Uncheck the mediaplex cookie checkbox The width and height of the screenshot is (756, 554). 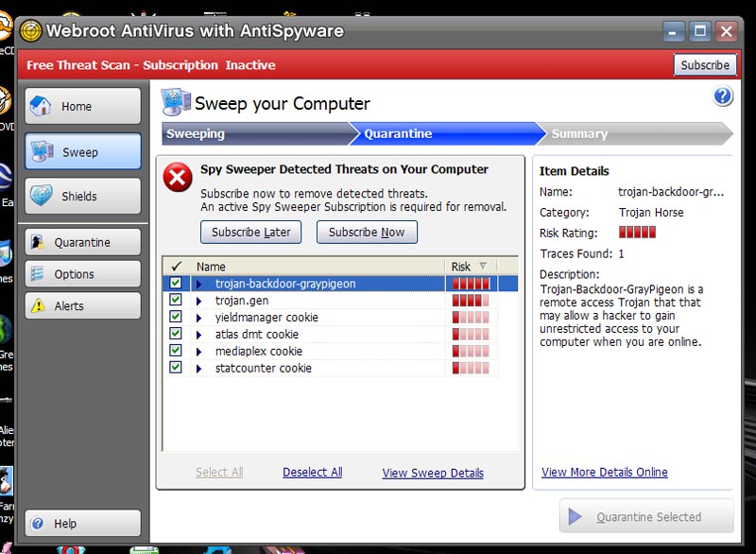point(176,351)
